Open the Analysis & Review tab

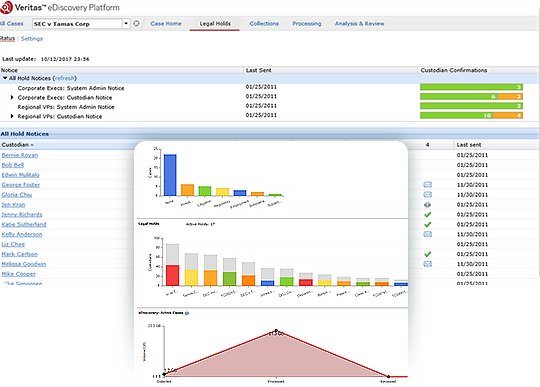point(360,23)
